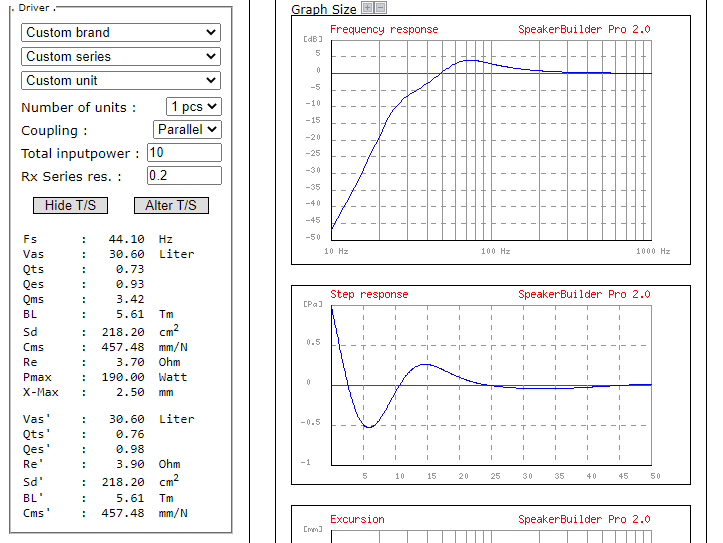Click the Excursion graph title
Viewport: 723px width, 543px height.
(x=357, y=519)
